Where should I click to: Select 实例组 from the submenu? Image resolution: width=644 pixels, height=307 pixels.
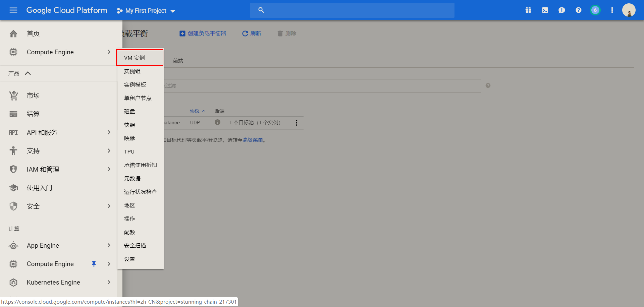(x=141, y=71)
